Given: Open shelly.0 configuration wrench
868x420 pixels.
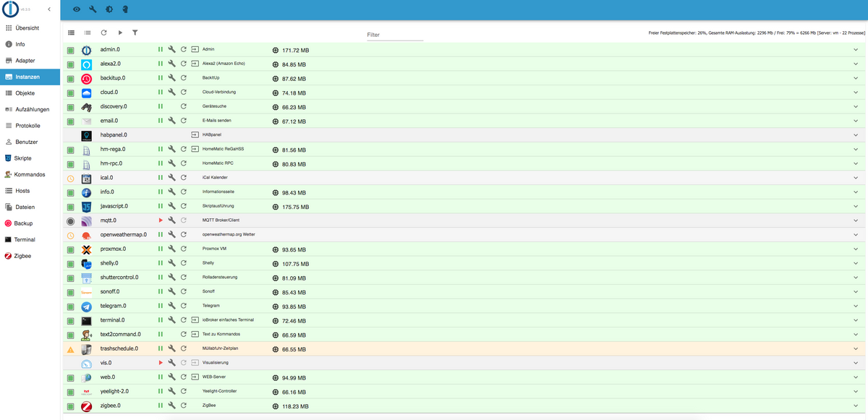Looking at the screenshot, I should coord(172,263).
